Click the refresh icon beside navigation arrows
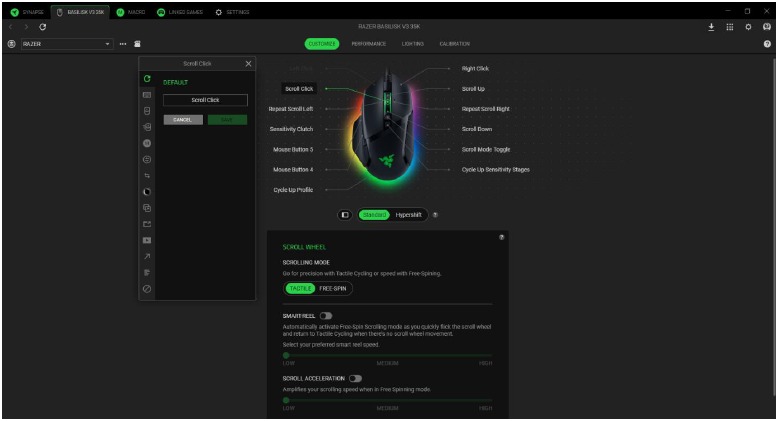The height and width of the screenshot is (421, 778). (x=43, y=27)
